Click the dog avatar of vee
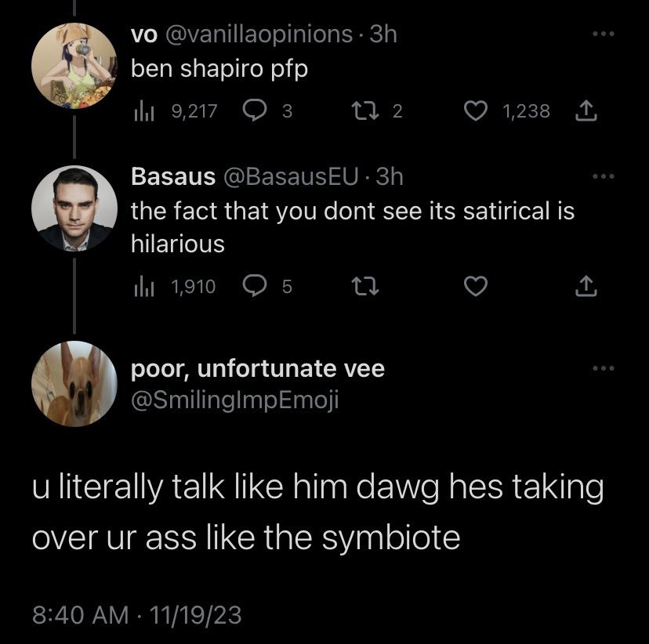 pos(74,384)
